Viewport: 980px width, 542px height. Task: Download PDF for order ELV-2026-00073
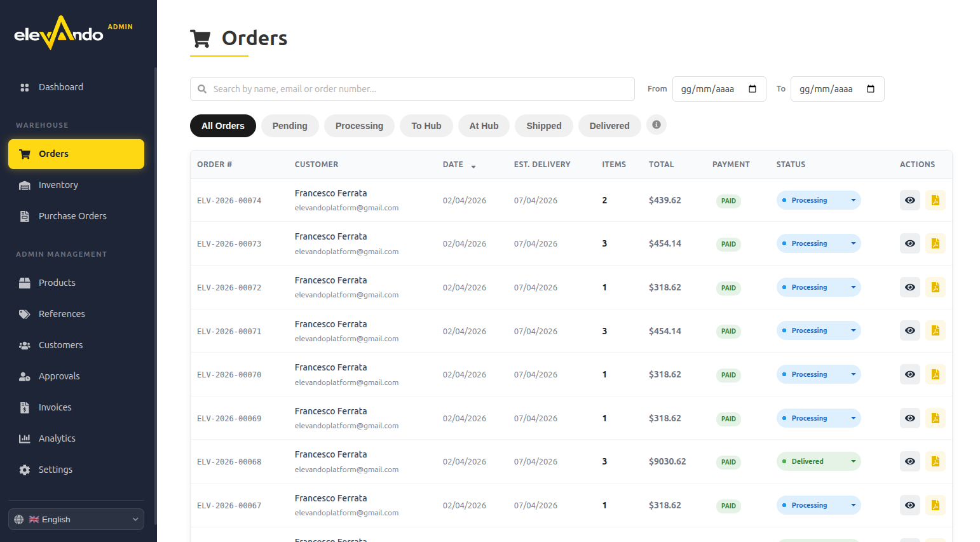click(936, 243)
